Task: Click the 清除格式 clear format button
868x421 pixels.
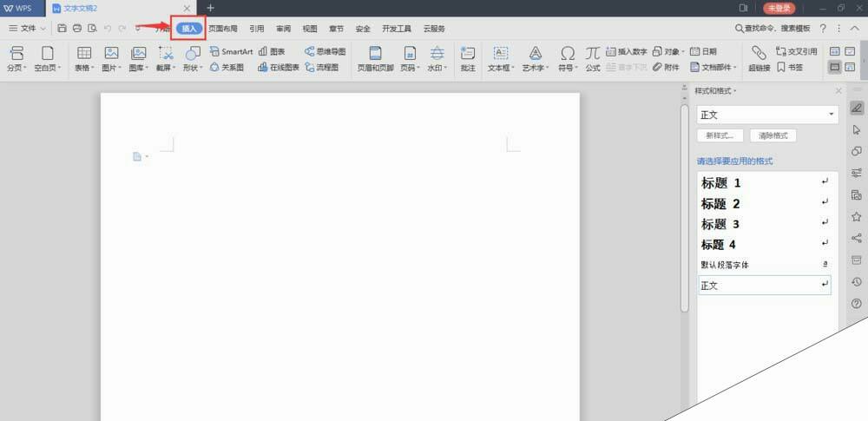Action: tap(773, 135)
